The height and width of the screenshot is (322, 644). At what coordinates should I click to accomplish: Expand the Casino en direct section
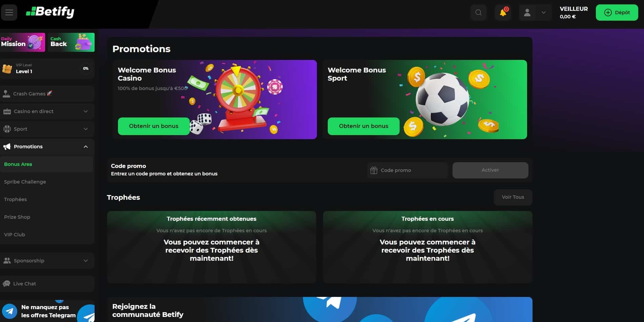[47, 111]
